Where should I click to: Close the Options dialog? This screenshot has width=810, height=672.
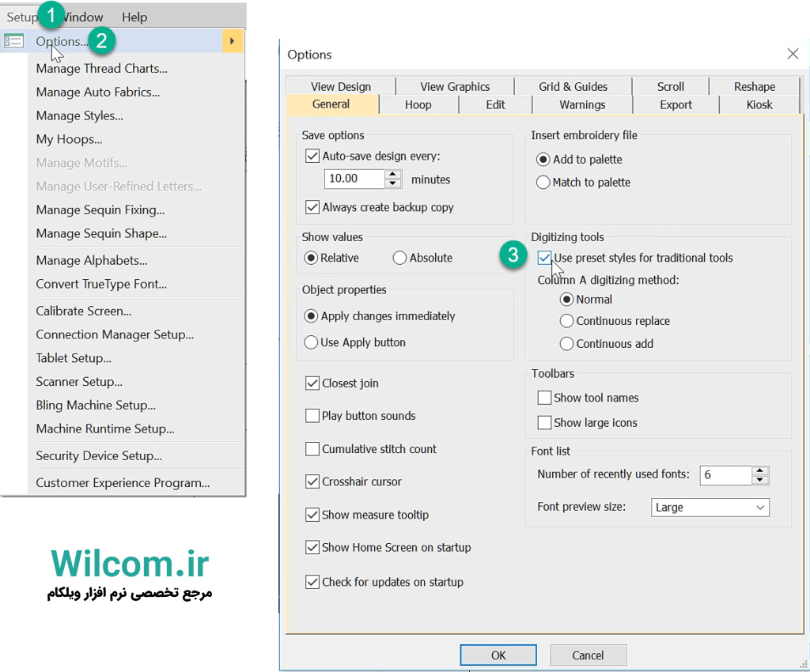793,54
